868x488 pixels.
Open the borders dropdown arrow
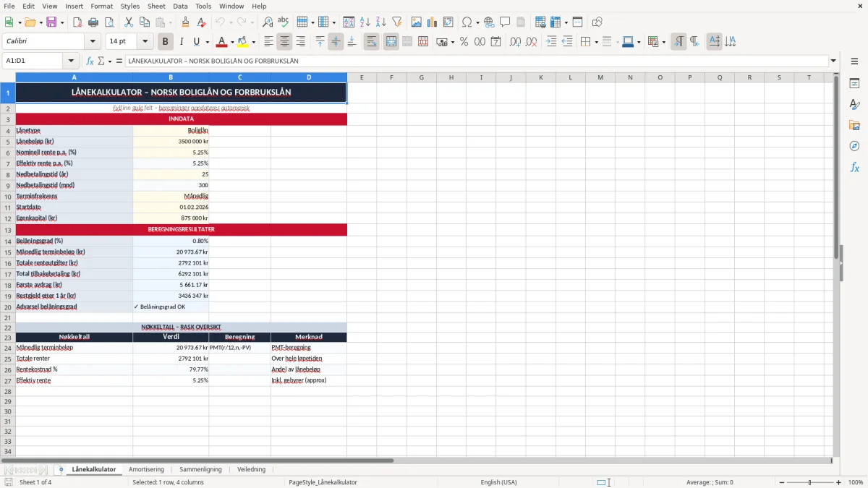click(596, 42)
